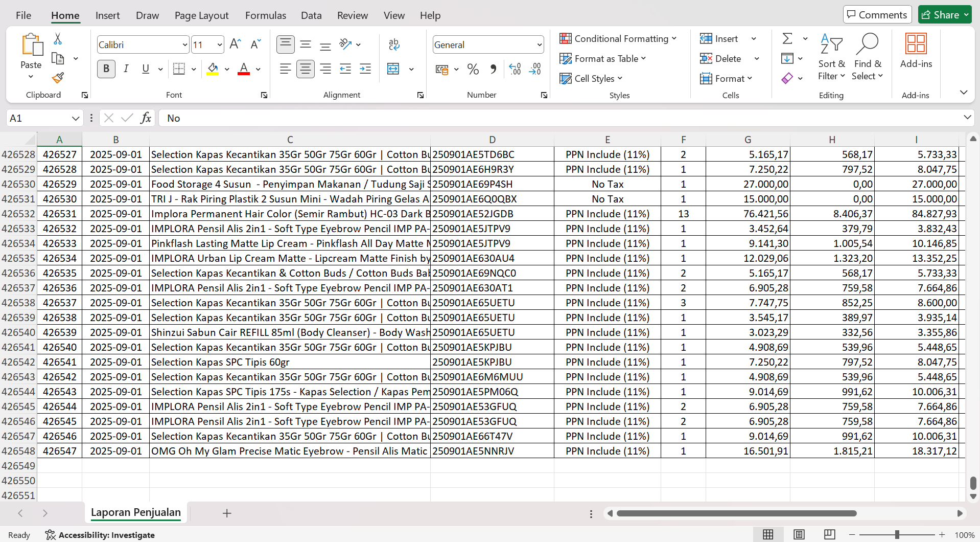
Task: Select the Laporan Penjualan sheet tab
Action: click(x=136, y=513)
